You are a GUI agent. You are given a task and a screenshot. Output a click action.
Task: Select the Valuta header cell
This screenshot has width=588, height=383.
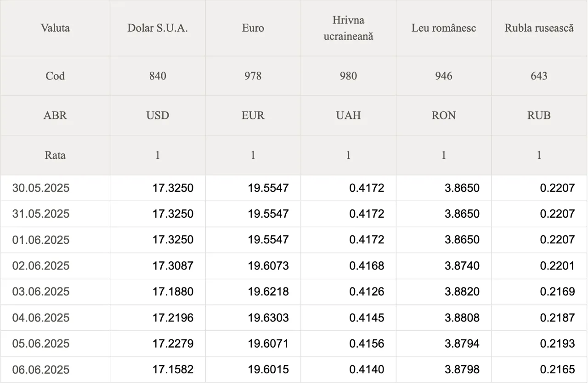[55, 28]
